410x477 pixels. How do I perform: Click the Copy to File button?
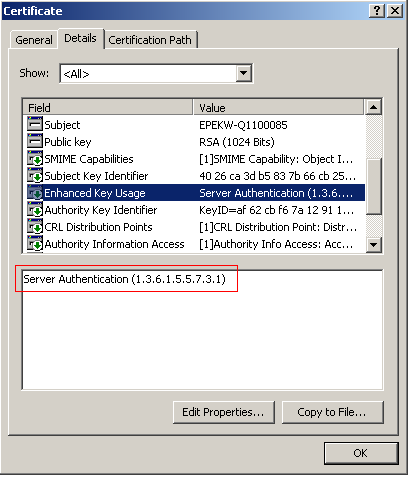point(332,412)
